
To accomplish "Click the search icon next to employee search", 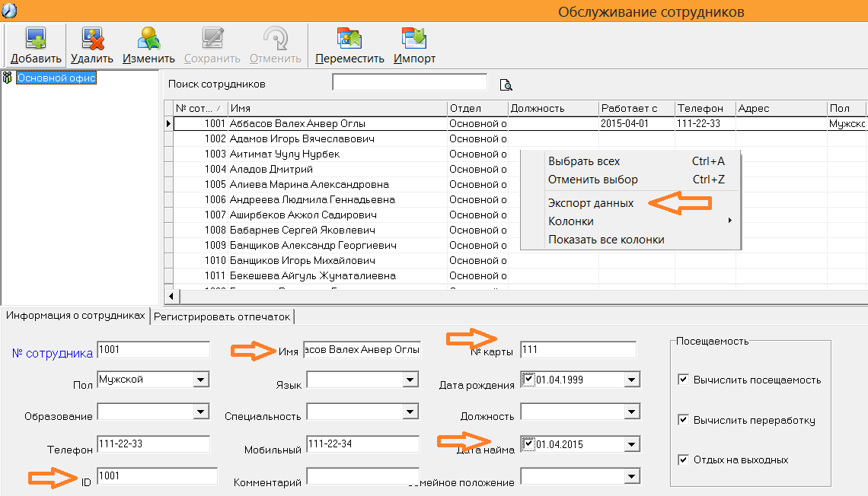I will click(506, 84).
